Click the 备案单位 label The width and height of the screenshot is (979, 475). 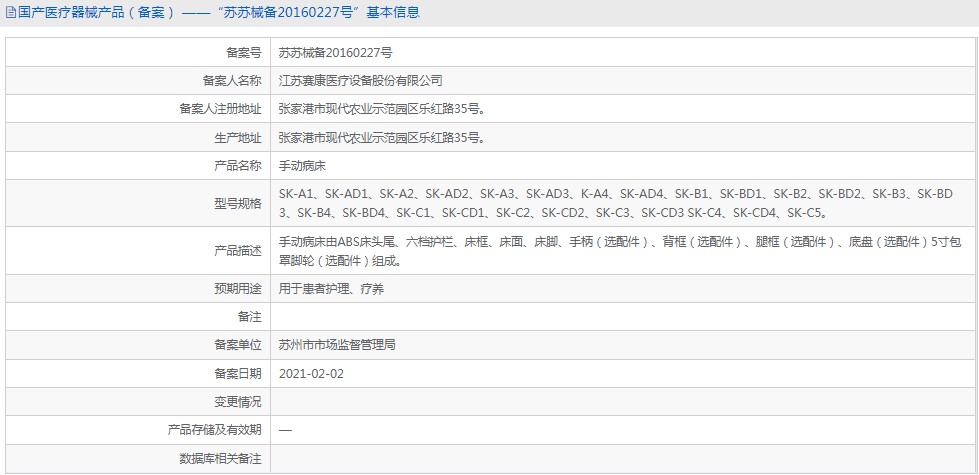click(x=237, y=344)
